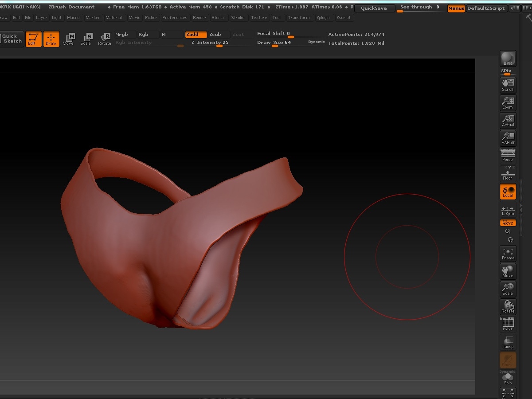532x399 pixels.
Task: Open the Movie menu
Action: (134, 18)
